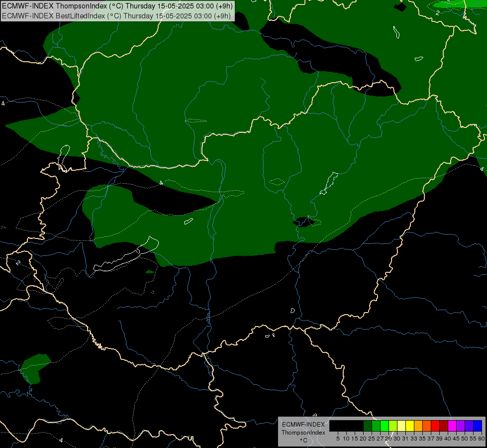Click the legend scale value 5

pos(338,439)
